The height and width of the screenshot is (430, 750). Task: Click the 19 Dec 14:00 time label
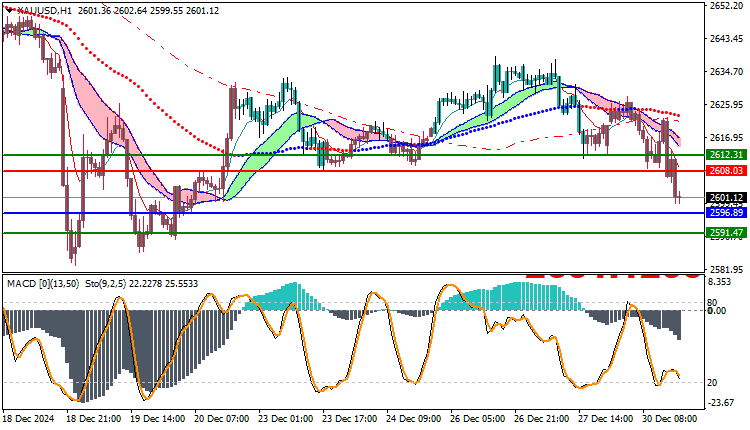tap(158, 419)
